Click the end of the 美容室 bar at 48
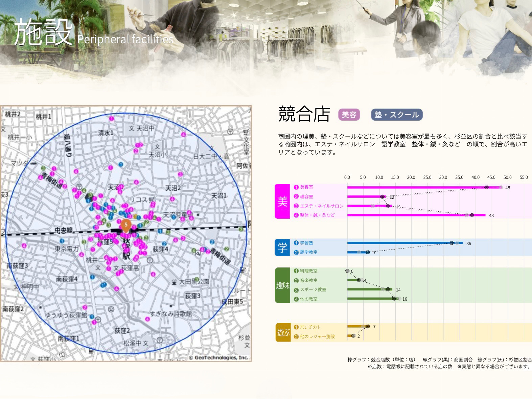 coord(501,187)
